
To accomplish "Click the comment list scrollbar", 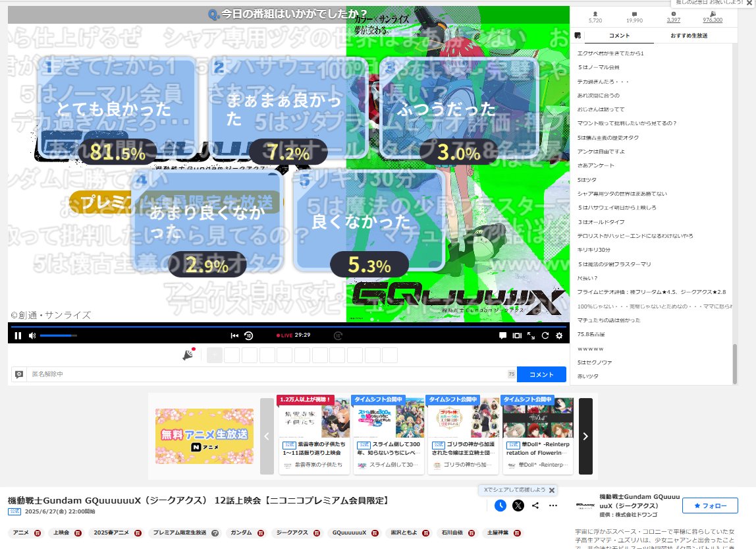I will [735, 364].
